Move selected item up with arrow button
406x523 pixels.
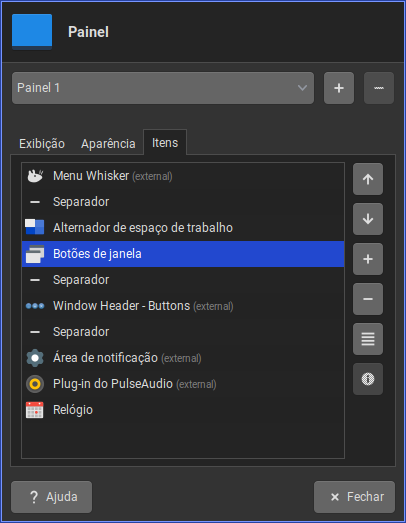point(368,179)
